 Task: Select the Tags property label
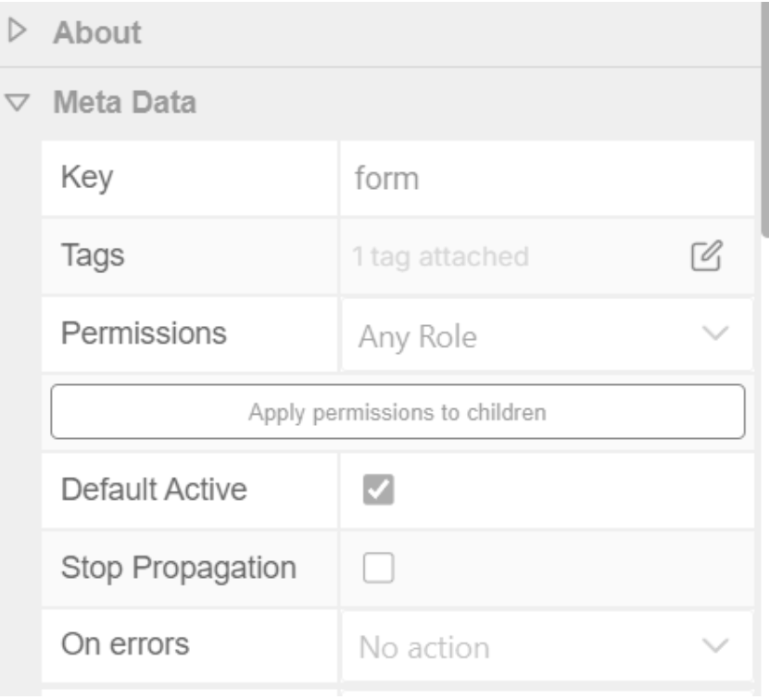tap(93, 255)
